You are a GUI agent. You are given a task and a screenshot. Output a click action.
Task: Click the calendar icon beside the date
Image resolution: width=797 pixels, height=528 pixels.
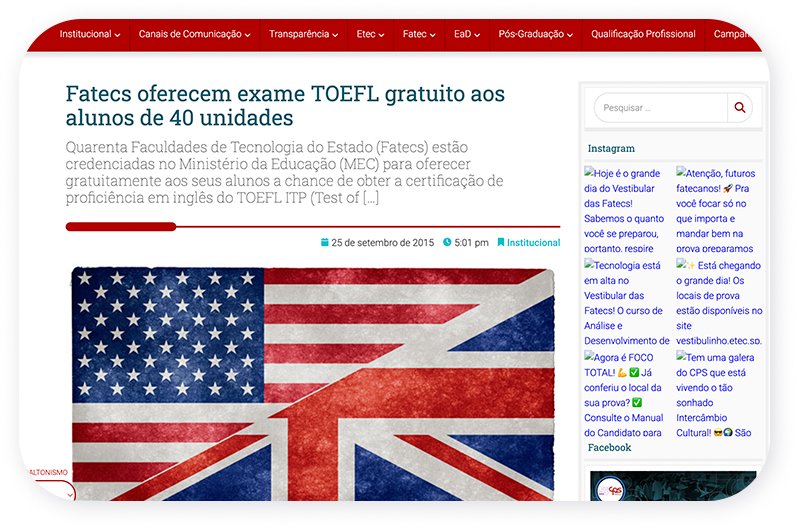[324, 242]
